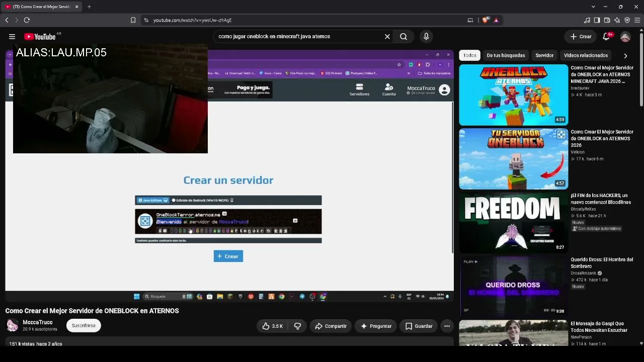The image size is (644, 362).
Task: Open more actions three-dot menu
Action: 447,326
